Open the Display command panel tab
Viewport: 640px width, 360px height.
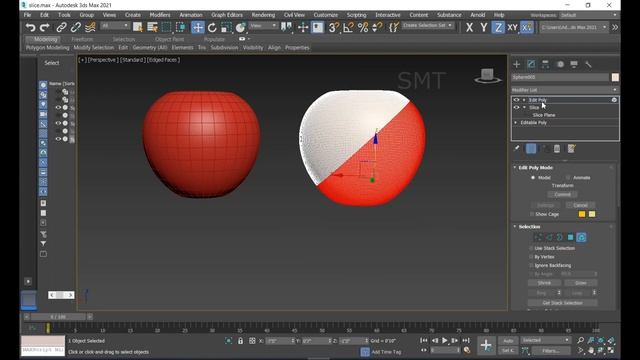tap(574, 64)
